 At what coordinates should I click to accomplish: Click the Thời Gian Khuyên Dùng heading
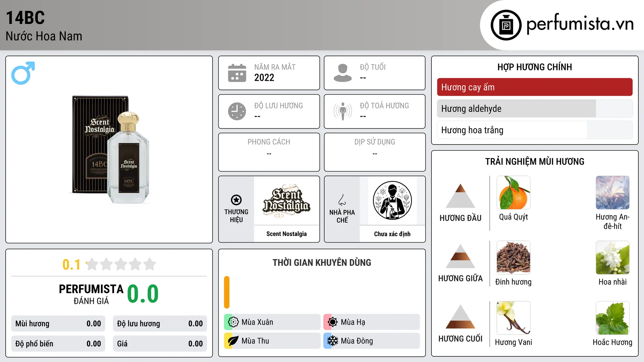pyautogui.click(x=322, y=262)
